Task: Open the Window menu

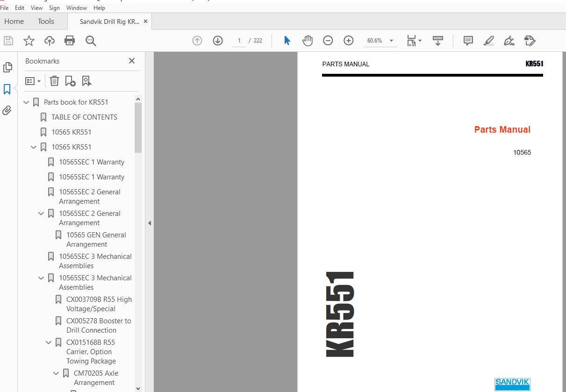Action: click(77, 8)
